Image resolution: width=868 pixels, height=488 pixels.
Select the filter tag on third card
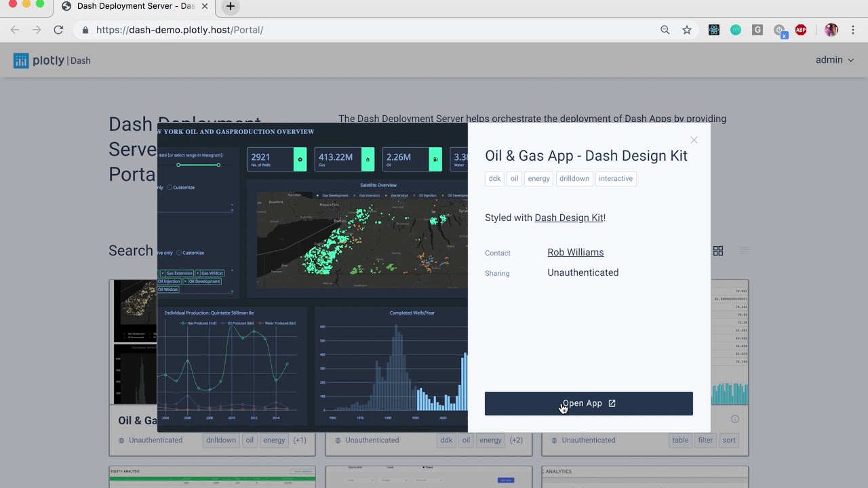[x=705, y=440]
